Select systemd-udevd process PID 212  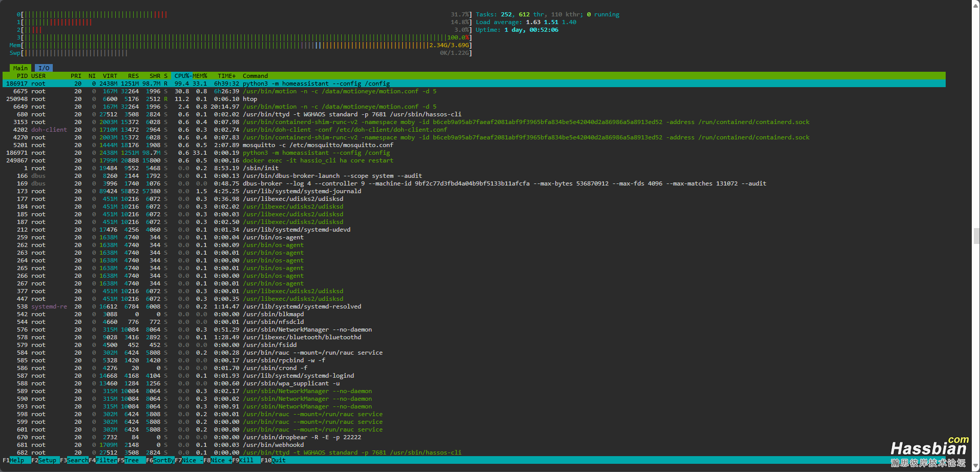tap(474, 230)
